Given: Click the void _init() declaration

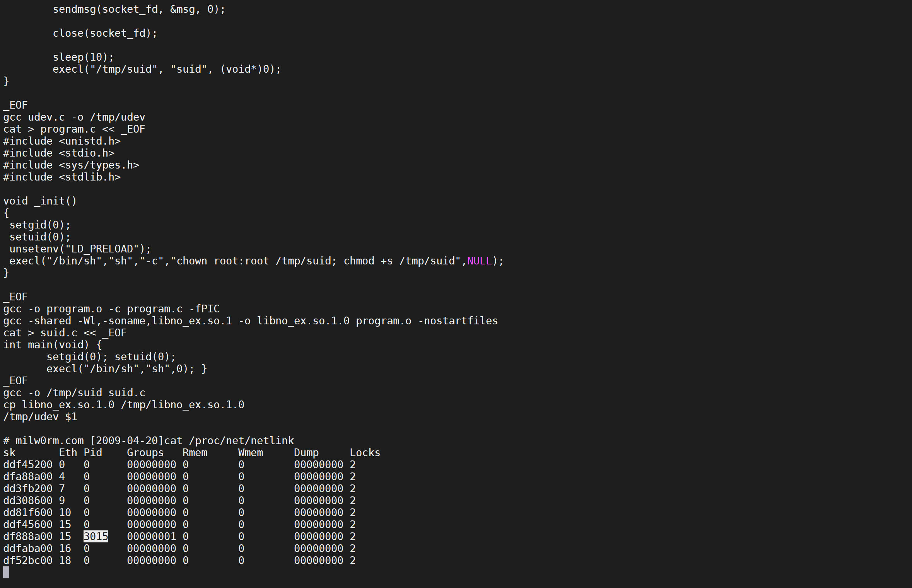Looking at the screenshot, I should tap(40, 201).
